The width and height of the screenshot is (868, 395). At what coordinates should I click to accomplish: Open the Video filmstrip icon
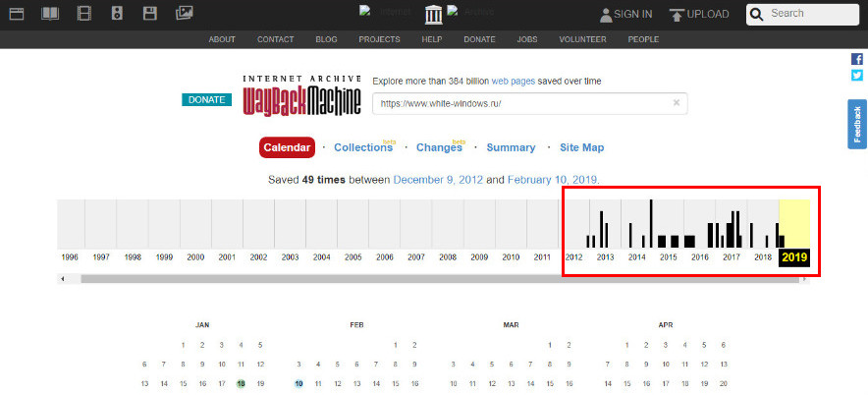(84, 14)
